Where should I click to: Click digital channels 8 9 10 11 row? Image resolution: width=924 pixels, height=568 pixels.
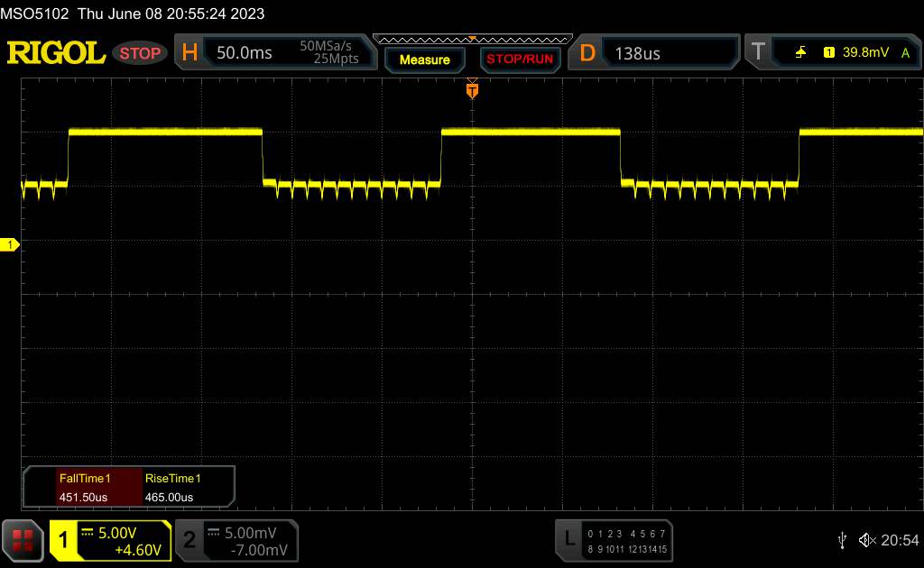605,549
